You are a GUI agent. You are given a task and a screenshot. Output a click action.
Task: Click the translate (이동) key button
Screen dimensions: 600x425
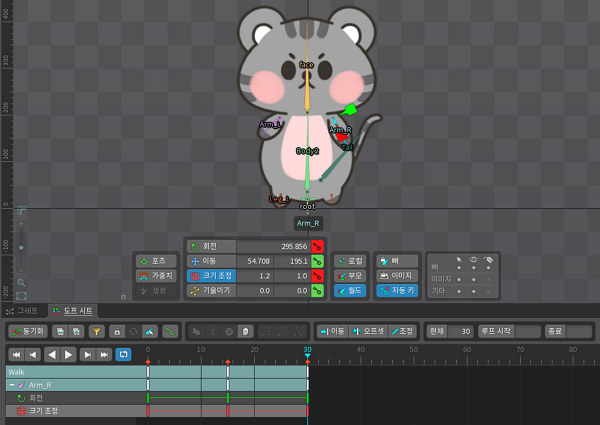(317, 261)
